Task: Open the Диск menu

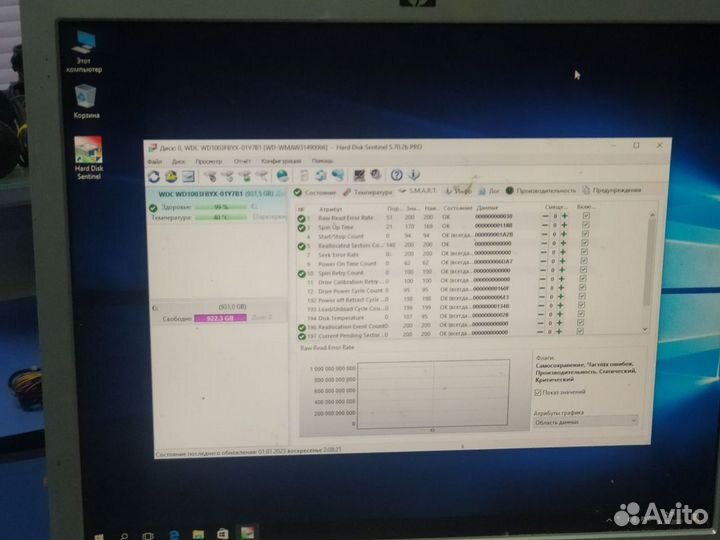Action: click(x=179, y=162)
